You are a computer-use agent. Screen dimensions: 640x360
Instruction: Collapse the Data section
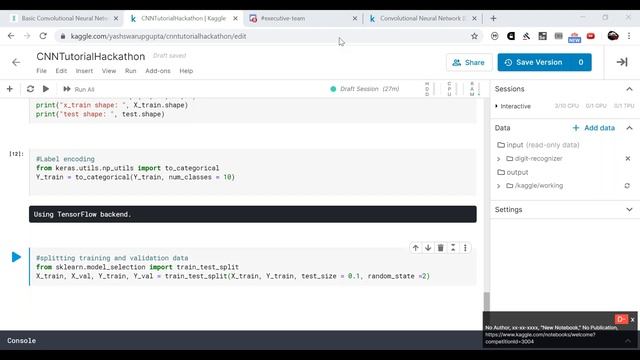(629, 128)
